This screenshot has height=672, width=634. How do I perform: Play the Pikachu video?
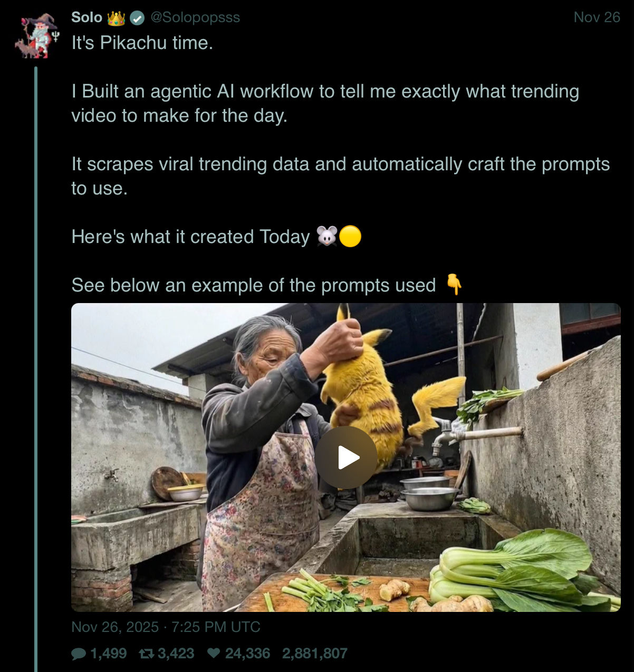click(x=346, y=457)
